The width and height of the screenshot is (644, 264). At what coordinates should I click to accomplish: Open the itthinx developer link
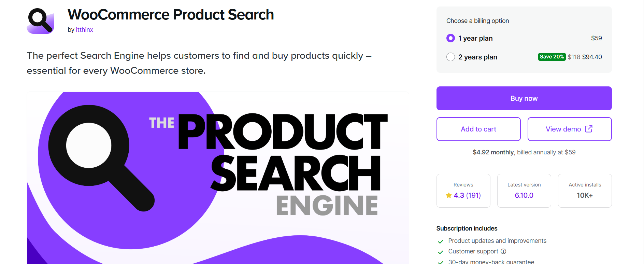click(84, 30)
